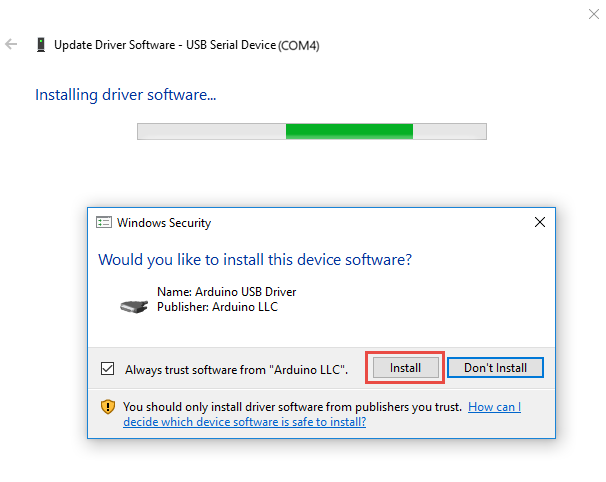Click the Windows Security title text

click(164, 223)
